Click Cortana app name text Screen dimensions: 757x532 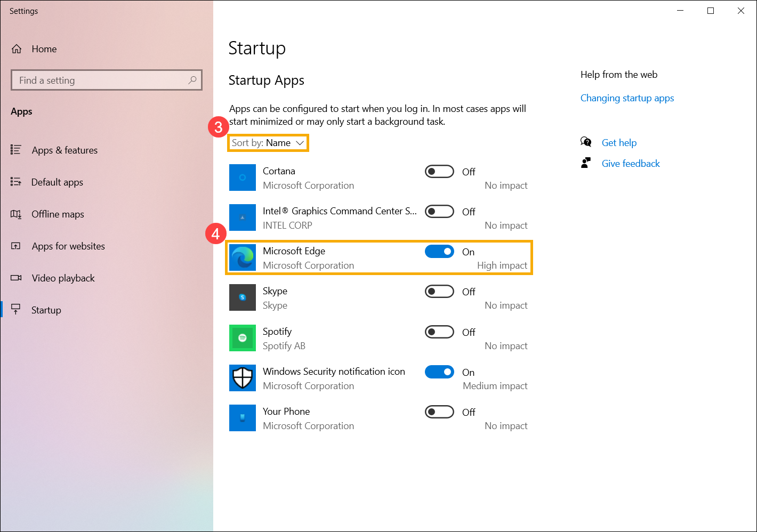[279, 171]
